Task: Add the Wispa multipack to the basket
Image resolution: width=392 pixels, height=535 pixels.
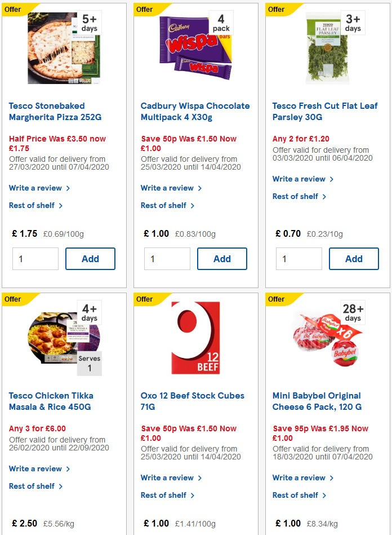Action: [x=222, y=259]
